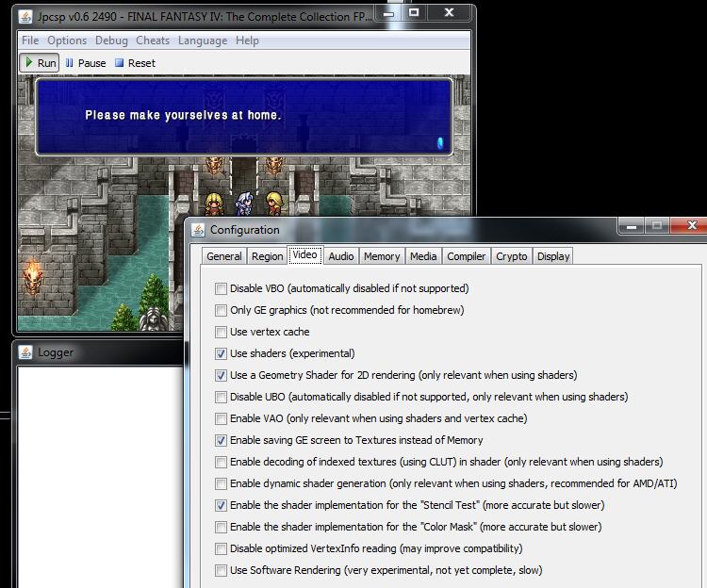The width and height of the screenshot is (707, 588).
Task: Reset the emulation
Action: (x=135, y=63)
